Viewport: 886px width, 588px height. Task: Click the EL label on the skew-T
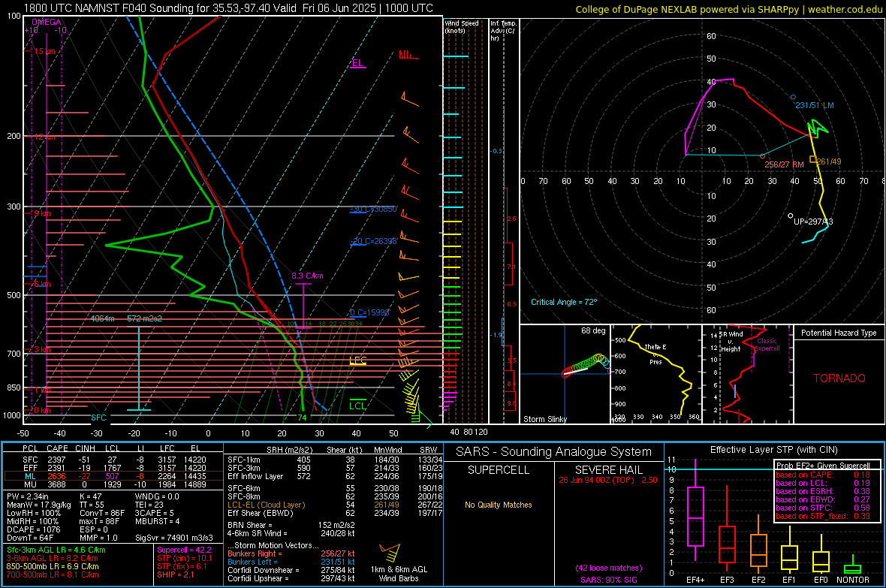tap(357, 63)
